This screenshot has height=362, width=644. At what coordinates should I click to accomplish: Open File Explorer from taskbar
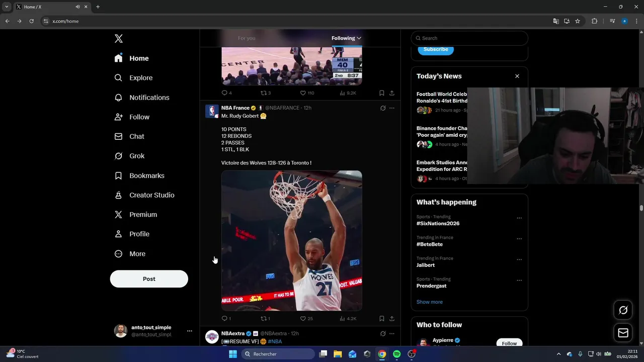click(x=338, y=354)
